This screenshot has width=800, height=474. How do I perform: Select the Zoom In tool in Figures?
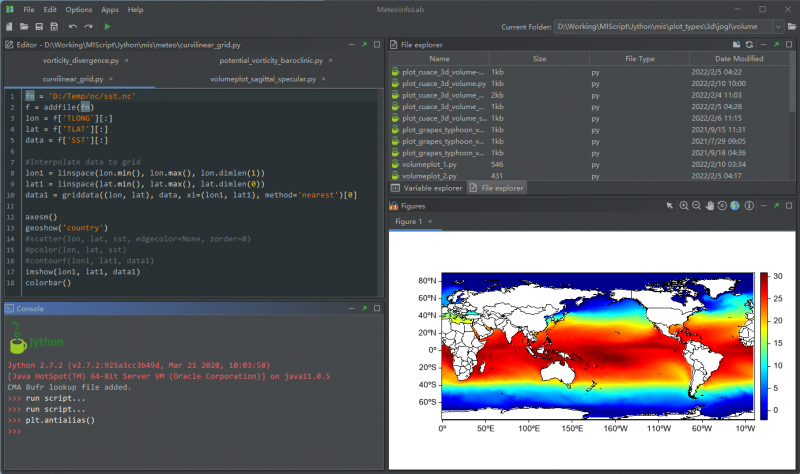click(x=684, y=205)
